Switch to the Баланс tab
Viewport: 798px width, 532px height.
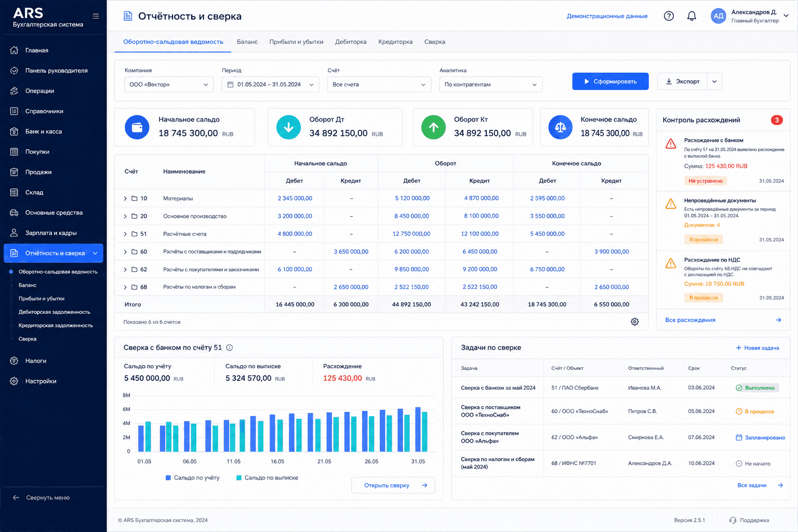247,42
